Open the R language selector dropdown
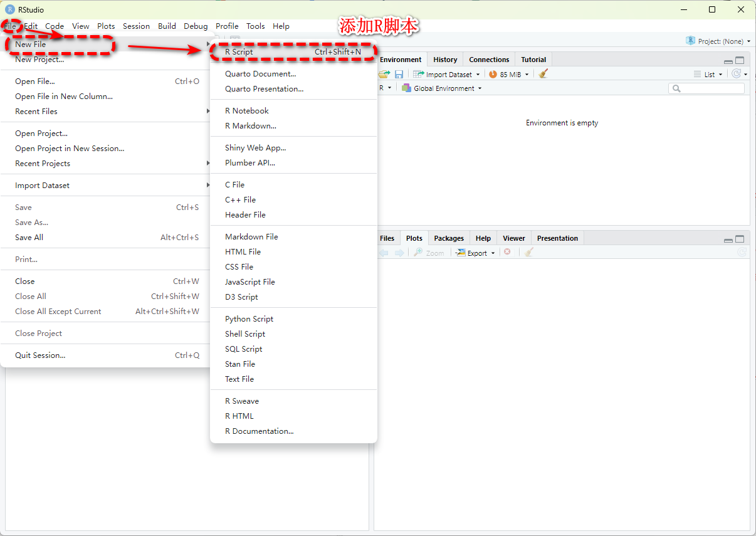Image resolution: width=756 pixels, height=536 pixels. coord(384,88)
